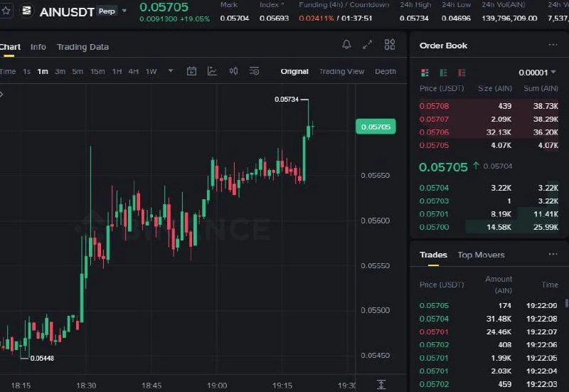
Task: Open the Trades panel more options menu
Action: 553,254
